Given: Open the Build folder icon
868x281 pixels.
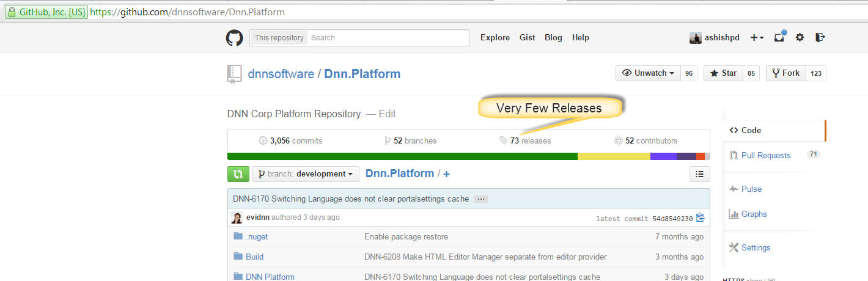Looking at the screenshot, I should (x=238, y=257).
